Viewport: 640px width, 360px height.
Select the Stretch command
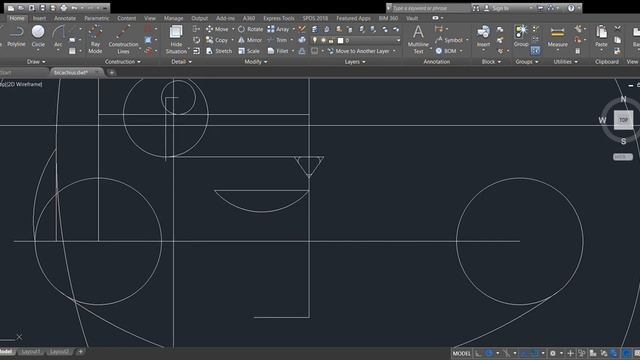click(x=219, y=51)
